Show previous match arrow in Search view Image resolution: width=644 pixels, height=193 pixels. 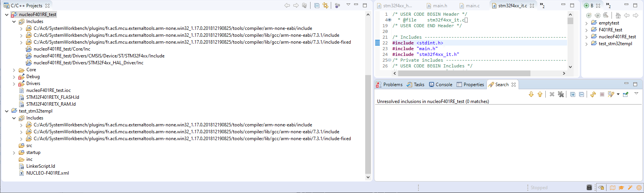point(540,94)
